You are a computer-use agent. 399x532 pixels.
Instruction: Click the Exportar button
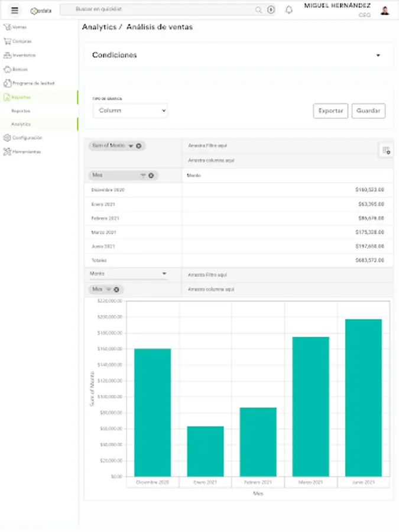click(330, 111)
